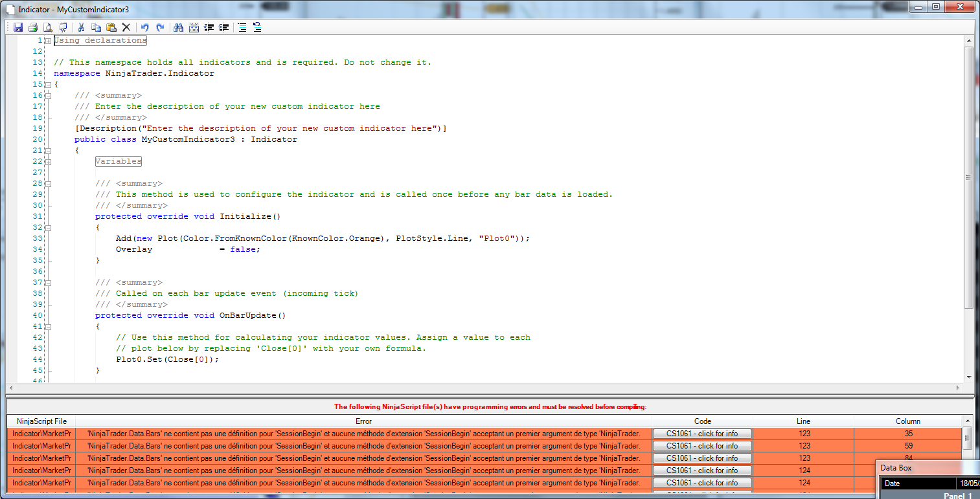Delete selection using the X icon
This screenshot has width=980, height=499.
tap(126, 27)
